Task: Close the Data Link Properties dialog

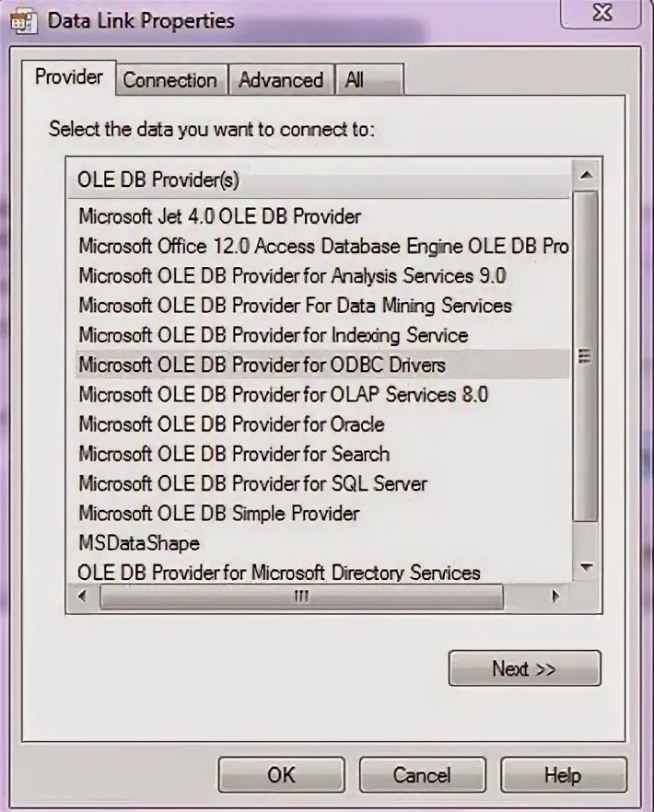Action: pos(601,13)
